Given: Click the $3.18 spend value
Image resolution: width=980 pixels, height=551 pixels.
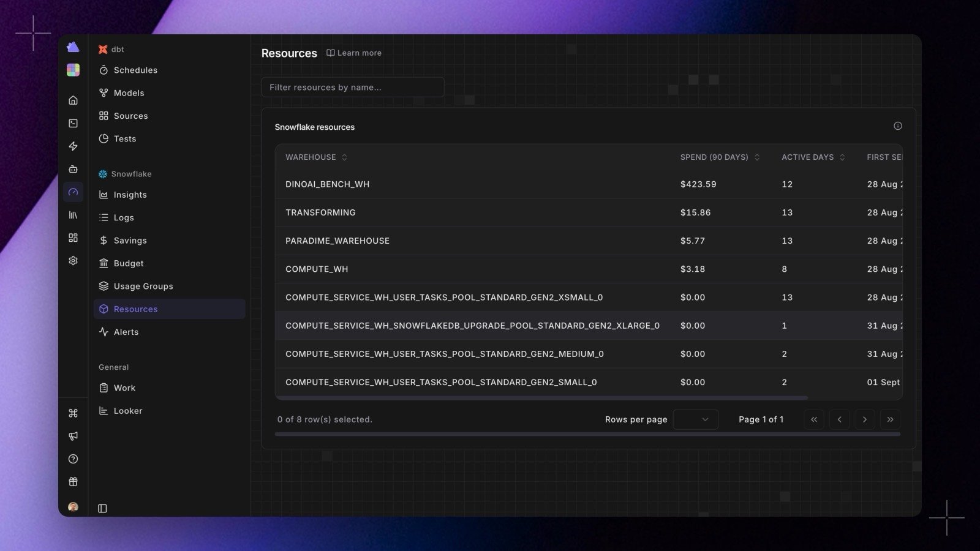Looking at the screenshot, I should (693, 269).
